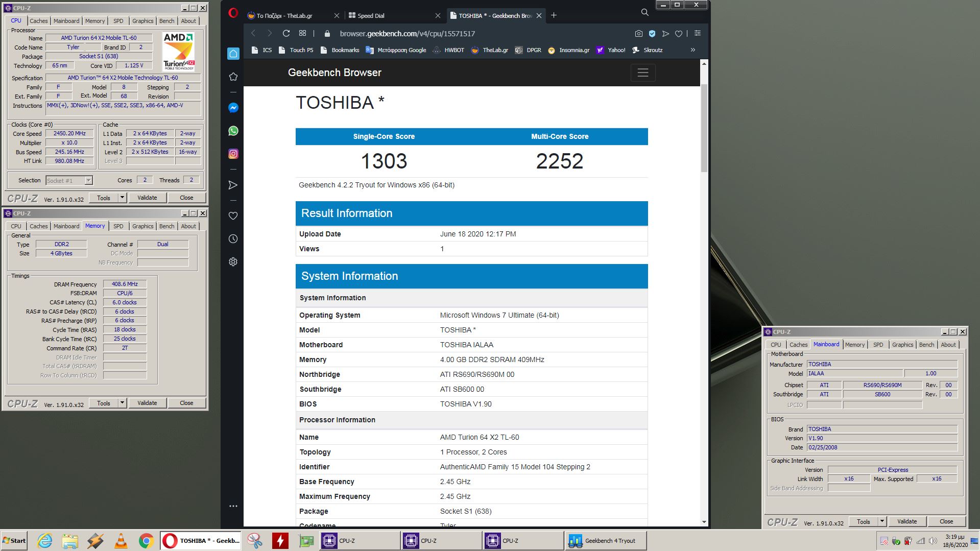The height and width of the screenshot is (551, 980).
Task: Open Geekbench Browser hamburger menu
Action: pos(642,73)
